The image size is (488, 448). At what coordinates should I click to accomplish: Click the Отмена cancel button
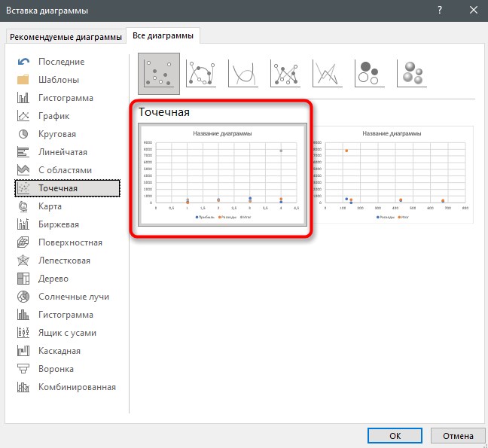pyautogui.click(x=458, y=435)
